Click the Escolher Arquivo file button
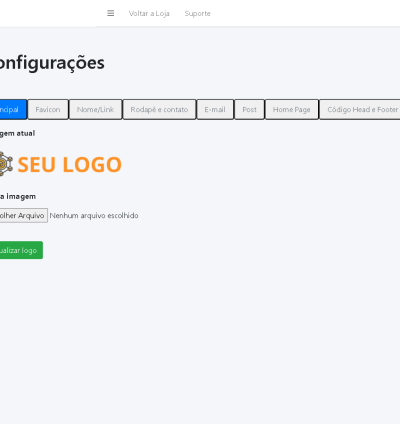Screen dimensions: 400x424 click(x=23, y=215)
